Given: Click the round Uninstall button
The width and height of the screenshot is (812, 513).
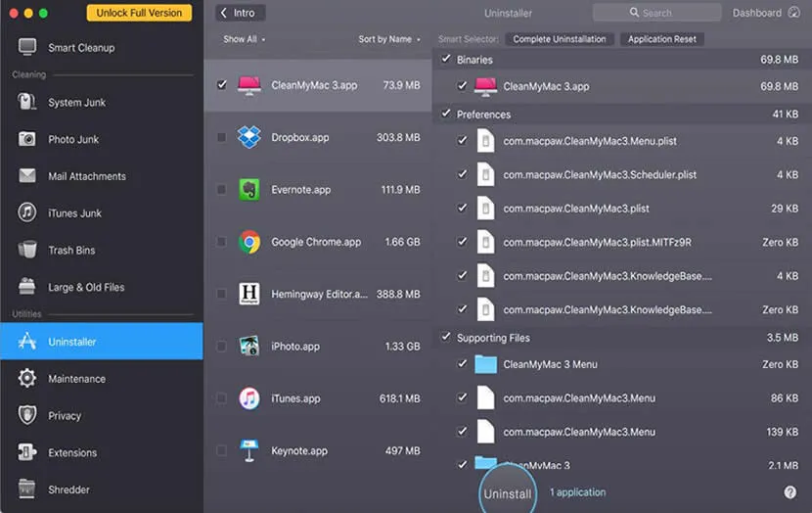Looking at the screenshot, I should (508, 492).
